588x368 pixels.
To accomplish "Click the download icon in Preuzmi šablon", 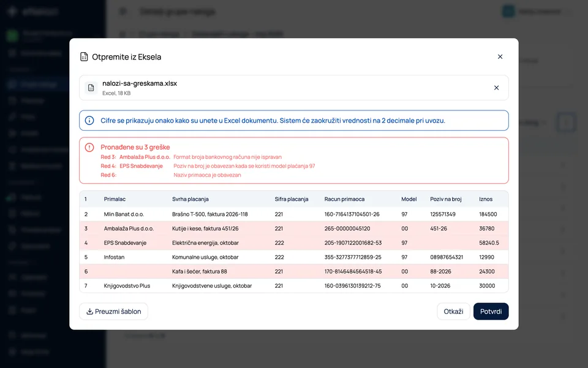I will [89, 312].
